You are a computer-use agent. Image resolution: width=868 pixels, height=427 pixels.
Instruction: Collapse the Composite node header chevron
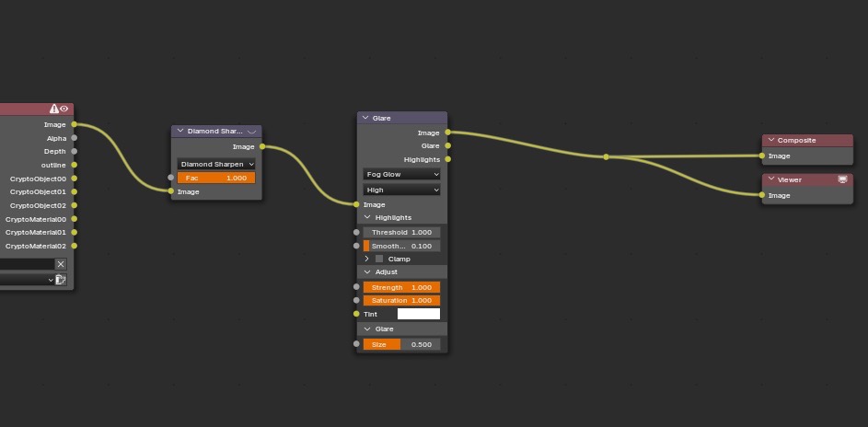[x=770, y=141]
